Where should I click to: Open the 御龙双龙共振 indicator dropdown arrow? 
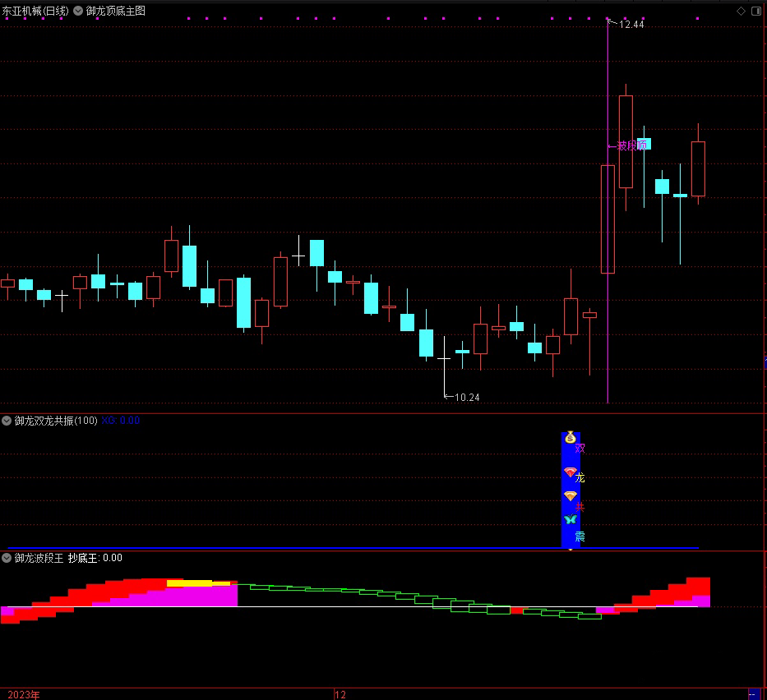point(7,421)
